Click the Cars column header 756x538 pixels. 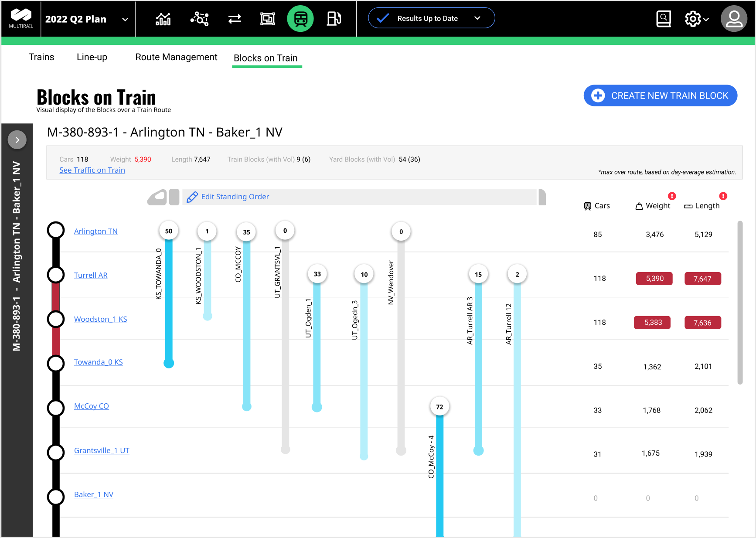coord(597,206)
